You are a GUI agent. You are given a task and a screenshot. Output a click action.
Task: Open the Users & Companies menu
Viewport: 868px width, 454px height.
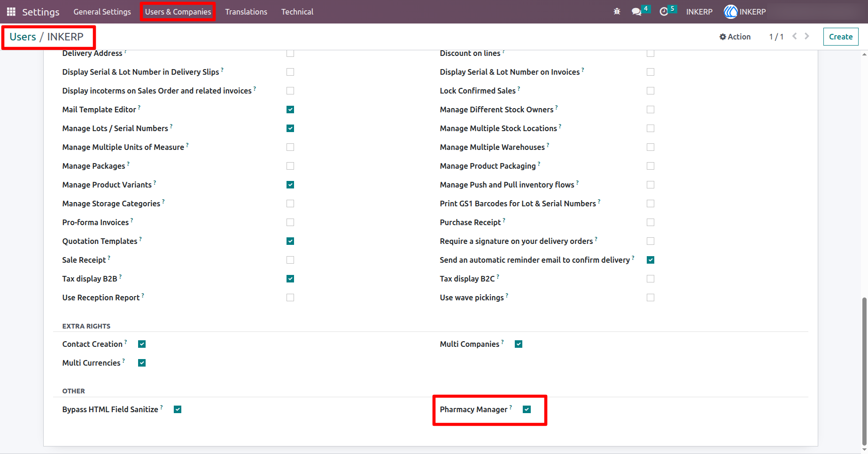[178, 12]
